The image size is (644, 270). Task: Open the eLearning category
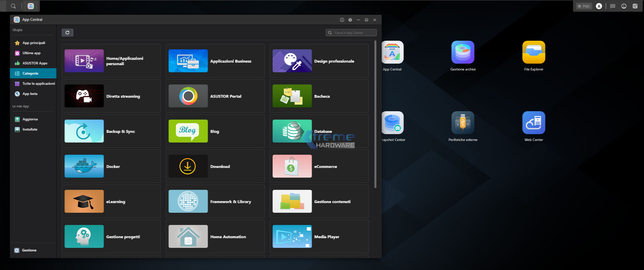(111, 201)
